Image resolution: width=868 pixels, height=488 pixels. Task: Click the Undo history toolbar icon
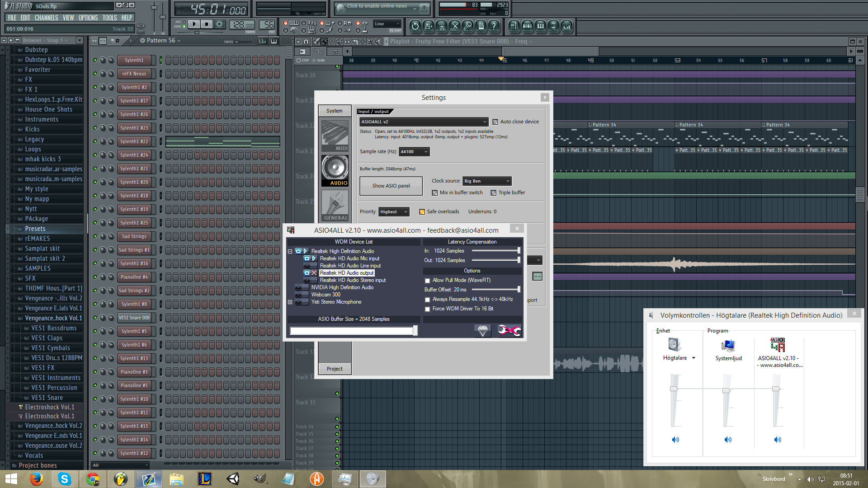click(x=415, y=26)
